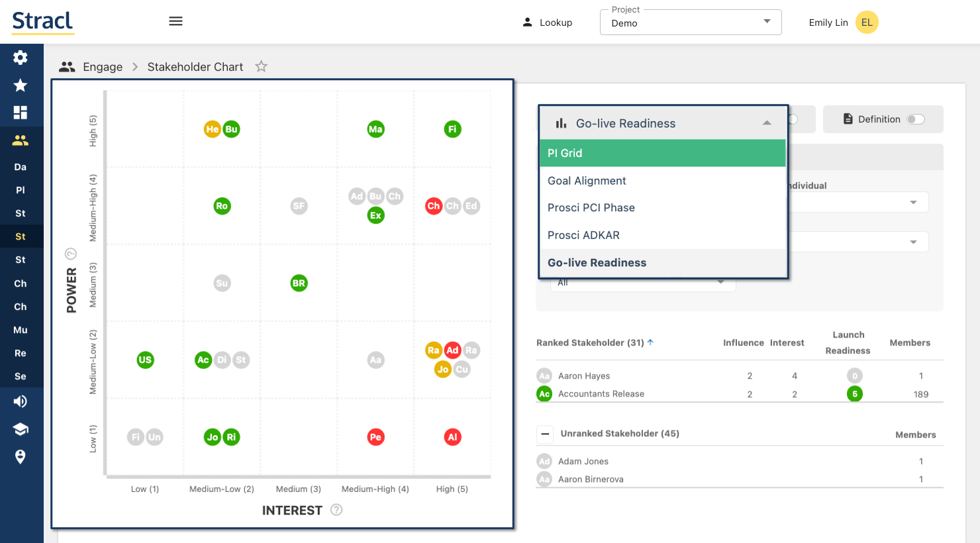Open the graduation cap training icon

(21, 429)
